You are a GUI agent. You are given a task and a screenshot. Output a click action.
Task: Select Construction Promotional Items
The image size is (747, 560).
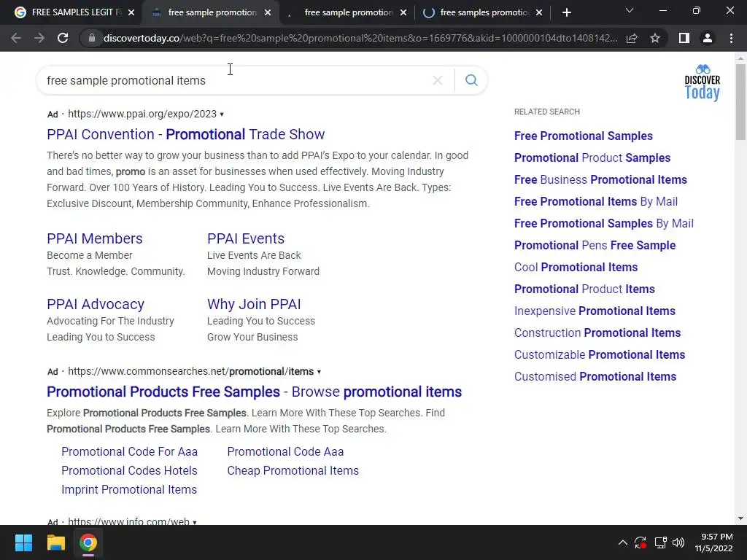(597, 332)
